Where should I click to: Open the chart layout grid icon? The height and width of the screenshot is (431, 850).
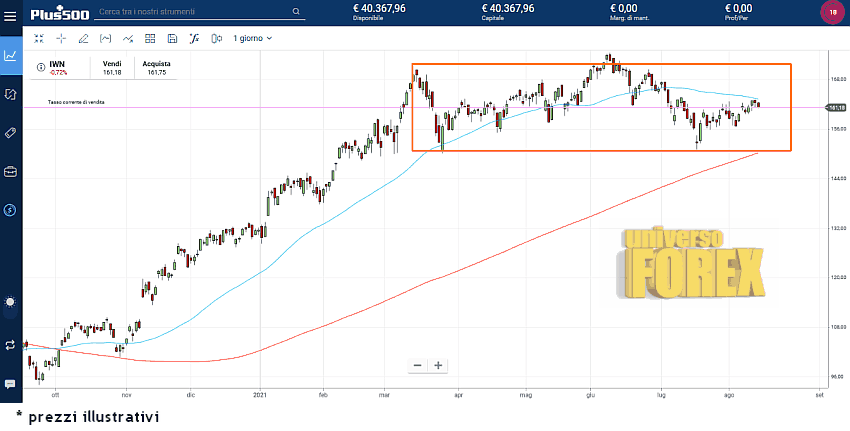[150, 38]
